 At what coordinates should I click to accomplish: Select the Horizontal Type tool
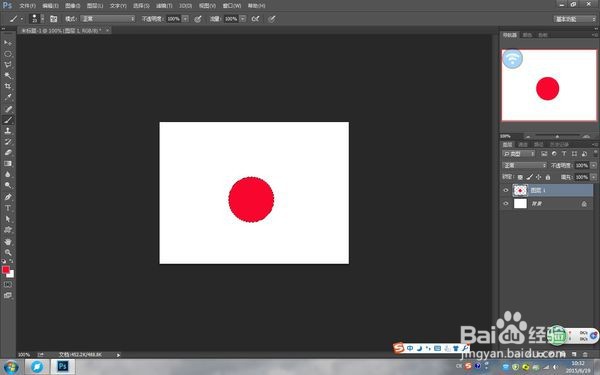pyautogui.click(x=8, y=208)
